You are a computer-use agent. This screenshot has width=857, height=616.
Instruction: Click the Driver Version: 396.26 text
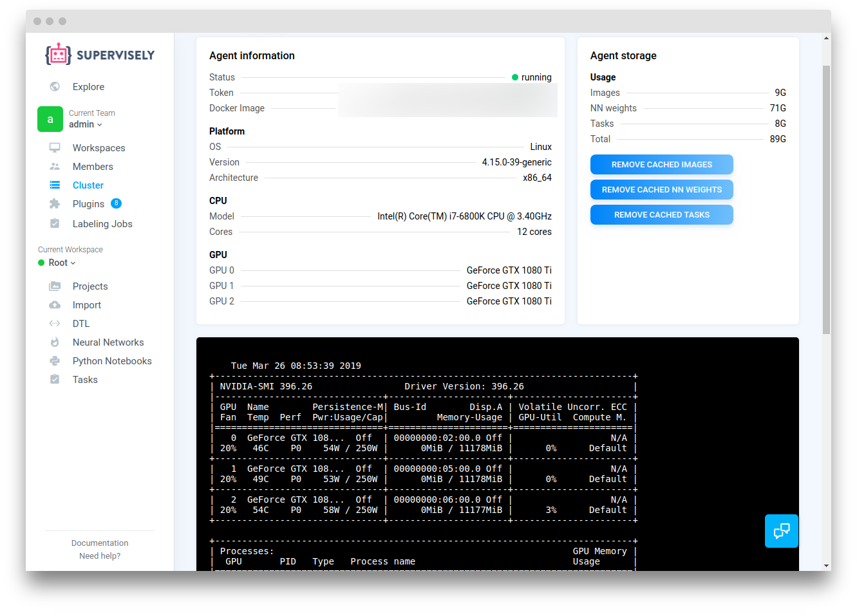click(x=464, y=387)
